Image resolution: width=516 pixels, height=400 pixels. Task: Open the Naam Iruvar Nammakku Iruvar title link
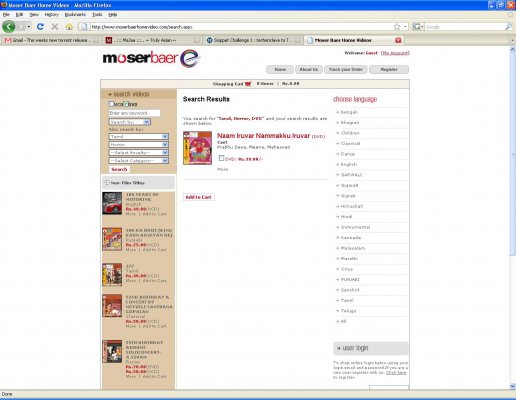[x=263, y=136]
